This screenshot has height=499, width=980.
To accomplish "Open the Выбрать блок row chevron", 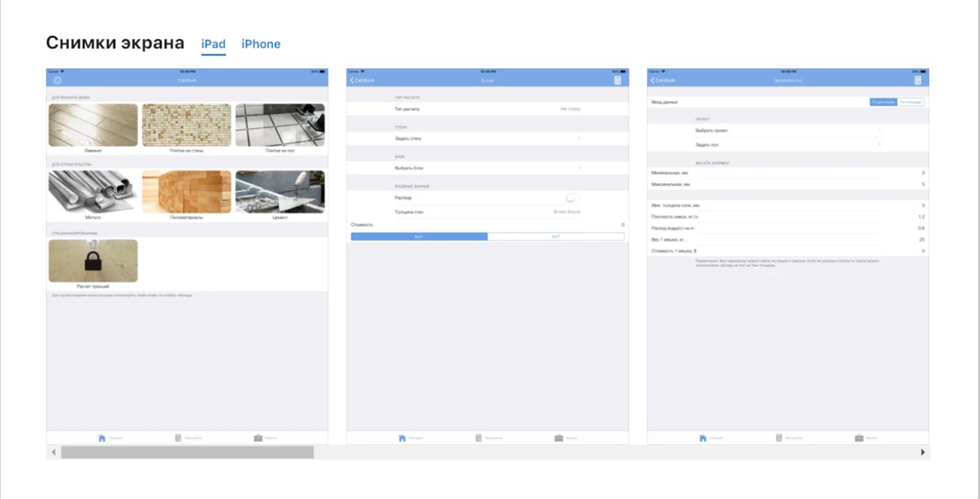I will pyautogui.click(x=579, y=168).
